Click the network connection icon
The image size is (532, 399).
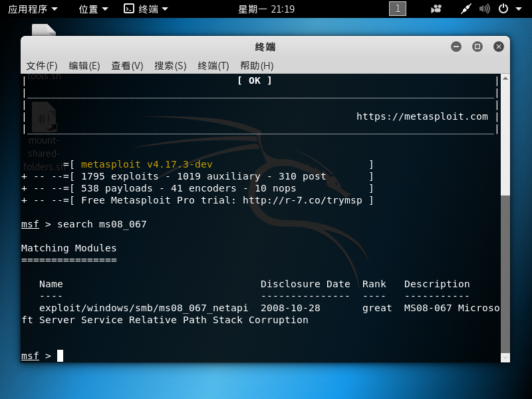pos(466,9)
